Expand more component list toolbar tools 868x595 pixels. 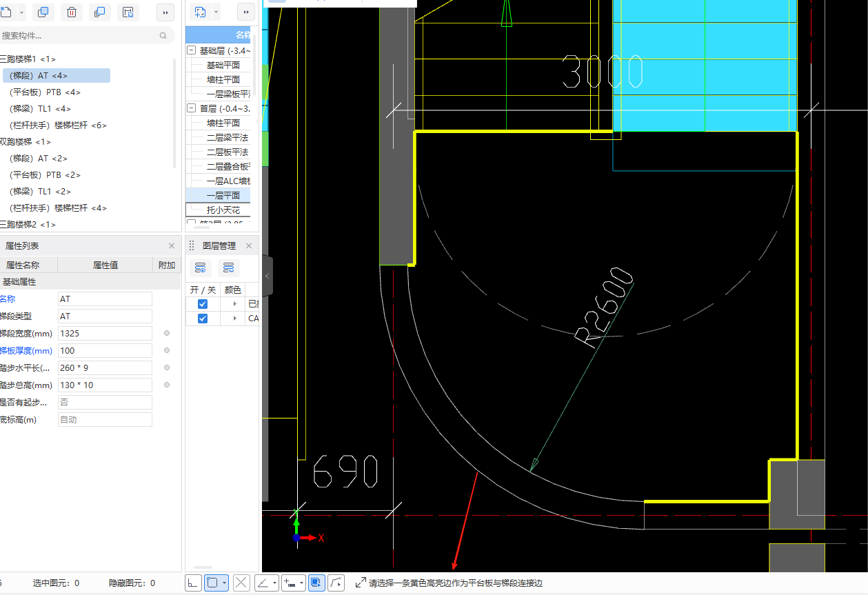(165, 12)
